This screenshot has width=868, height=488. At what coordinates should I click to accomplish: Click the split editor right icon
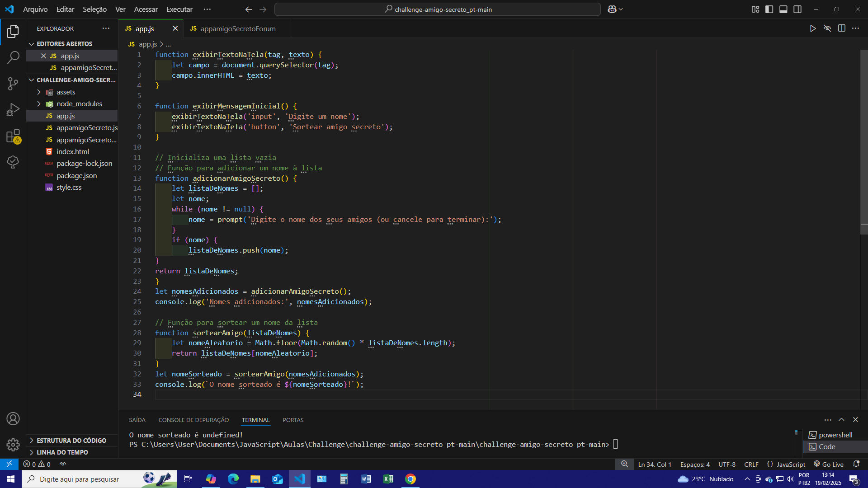(841, 28)
